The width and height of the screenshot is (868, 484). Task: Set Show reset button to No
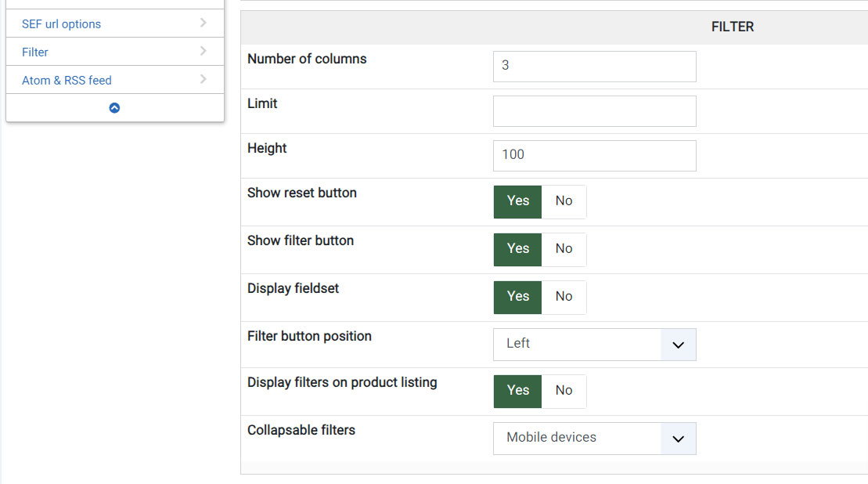click(564, 201)
